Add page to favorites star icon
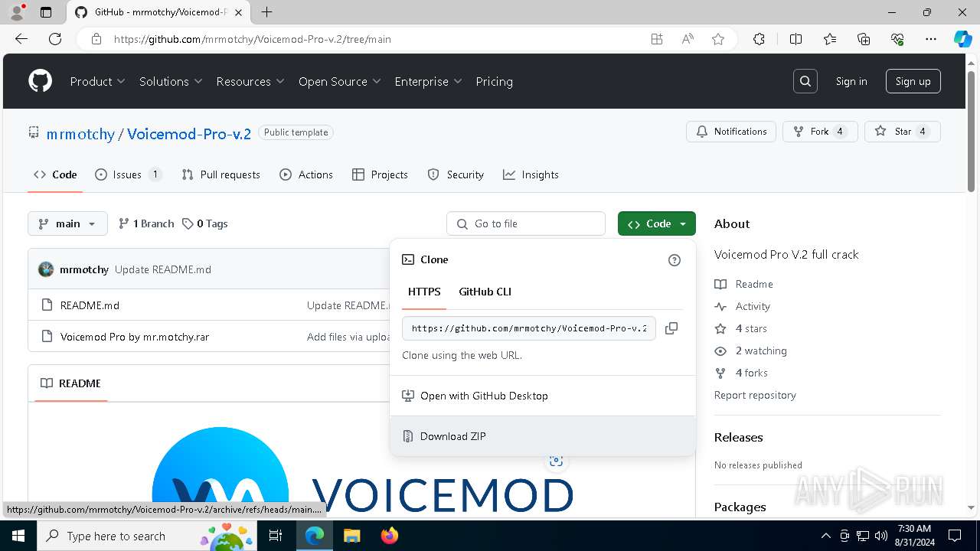 point(718,39)
